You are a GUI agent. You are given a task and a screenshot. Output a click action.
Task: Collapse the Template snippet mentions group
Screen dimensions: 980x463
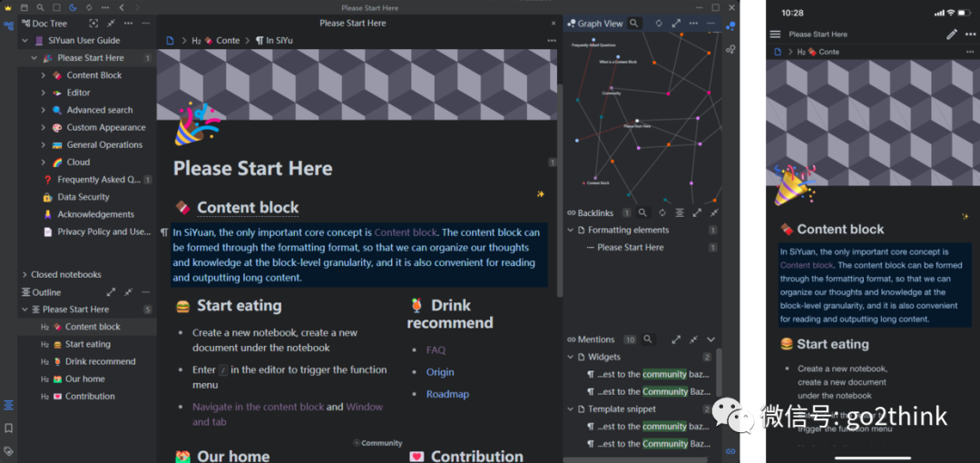571,409
